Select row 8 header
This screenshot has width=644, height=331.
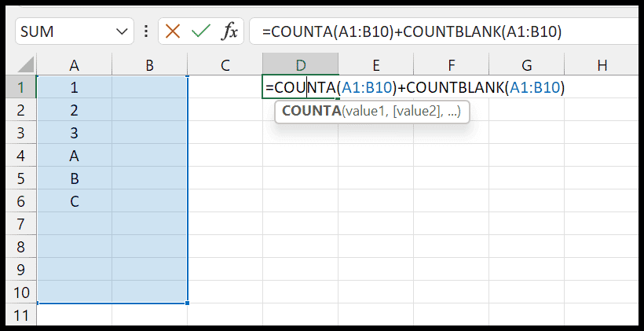pyautogui.click(x=21, y=247)
